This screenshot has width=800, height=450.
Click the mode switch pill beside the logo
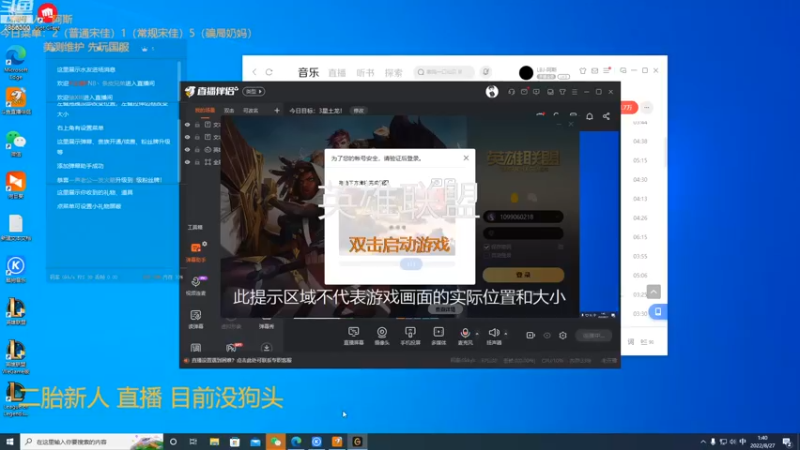click(x=254, y=91)
